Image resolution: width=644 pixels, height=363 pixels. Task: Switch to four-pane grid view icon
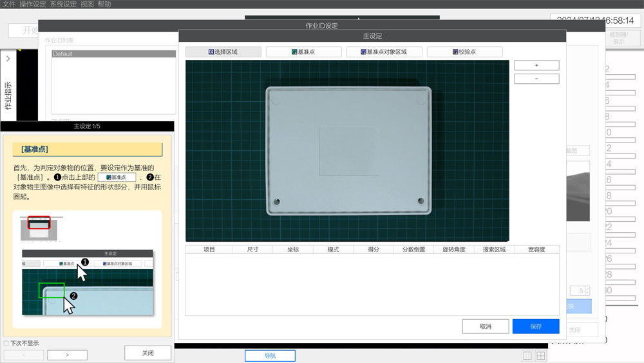[x=541, y=356]
